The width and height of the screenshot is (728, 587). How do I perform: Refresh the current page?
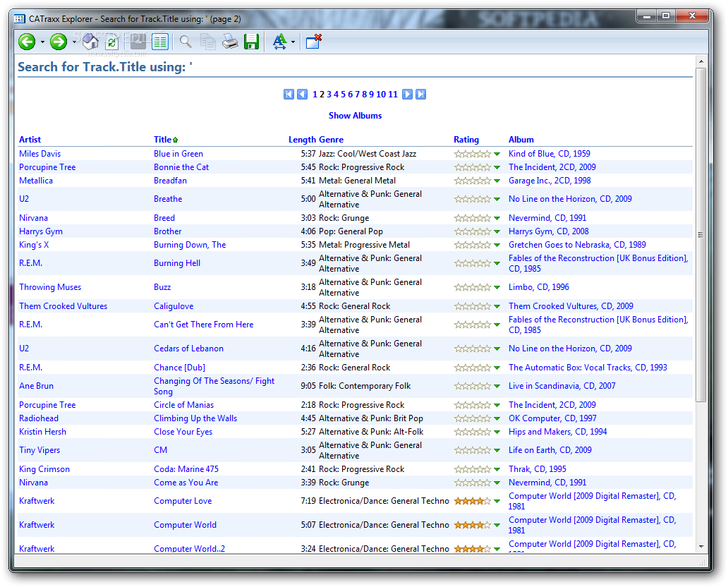112,42
